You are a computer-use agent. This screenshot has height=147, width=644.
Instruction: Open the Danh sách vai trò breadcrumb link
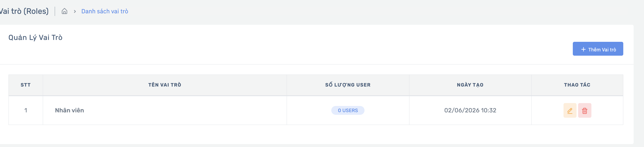click(105, 11)
